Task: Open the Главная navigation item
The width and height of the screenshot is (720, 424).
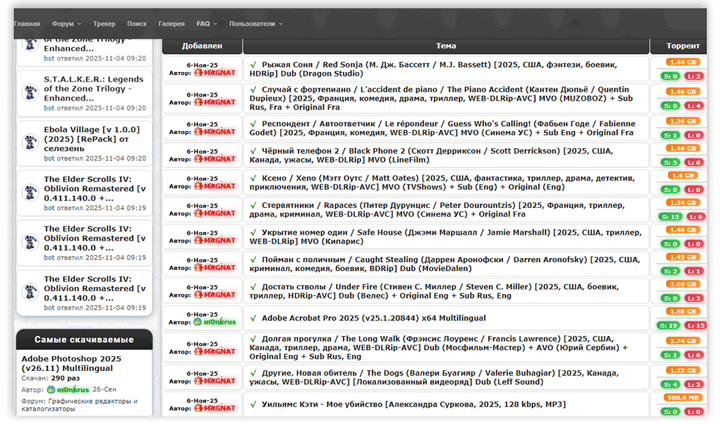Action: click(27, 24)
